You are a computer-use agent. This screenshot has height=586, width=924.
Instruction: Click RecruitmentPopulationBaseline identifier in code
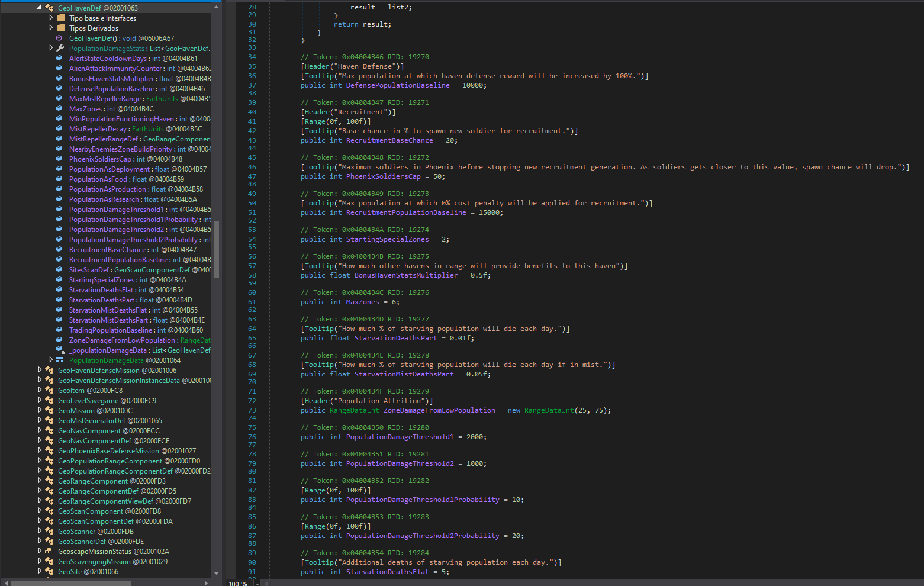tap(406, 212)
